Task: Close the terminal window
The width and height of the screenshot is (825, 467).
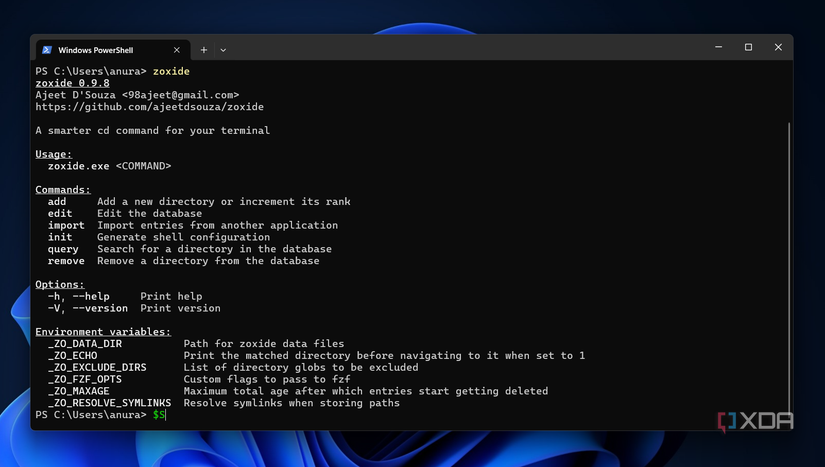Action: 778,47
